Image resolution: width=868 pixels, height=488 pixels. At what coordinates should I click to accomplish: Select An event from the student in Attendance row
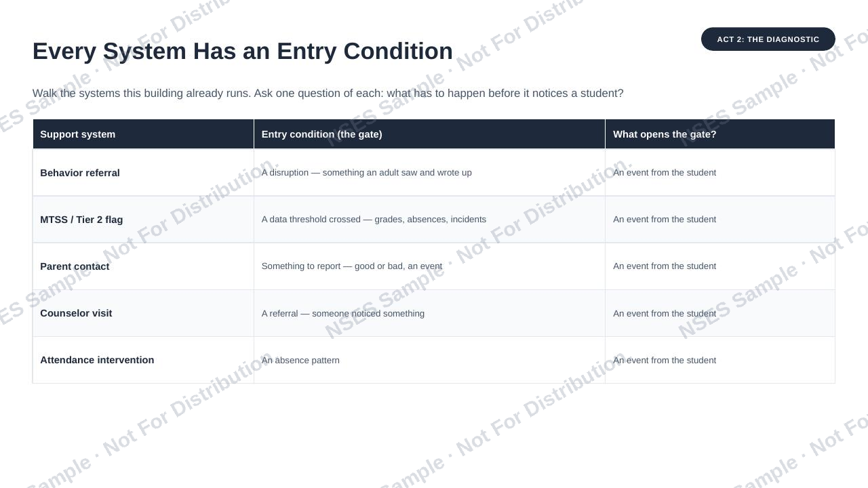[665, 360]
